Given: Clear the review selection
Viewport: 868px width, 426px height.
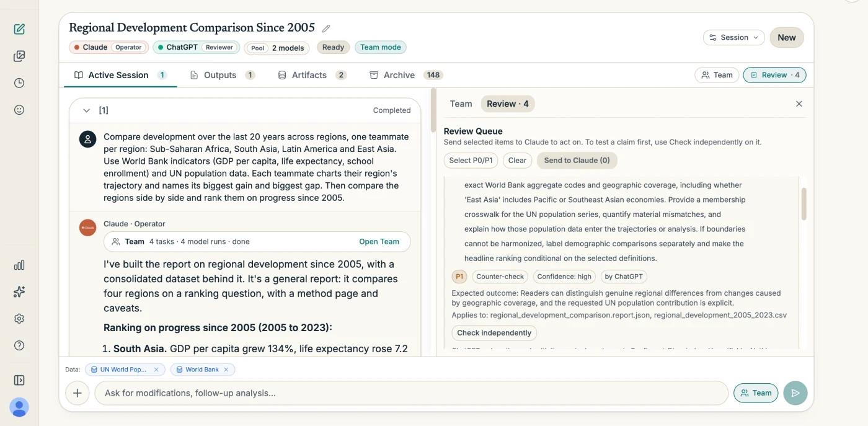Looking at the screenshot, I should click(x=517, y=161).
